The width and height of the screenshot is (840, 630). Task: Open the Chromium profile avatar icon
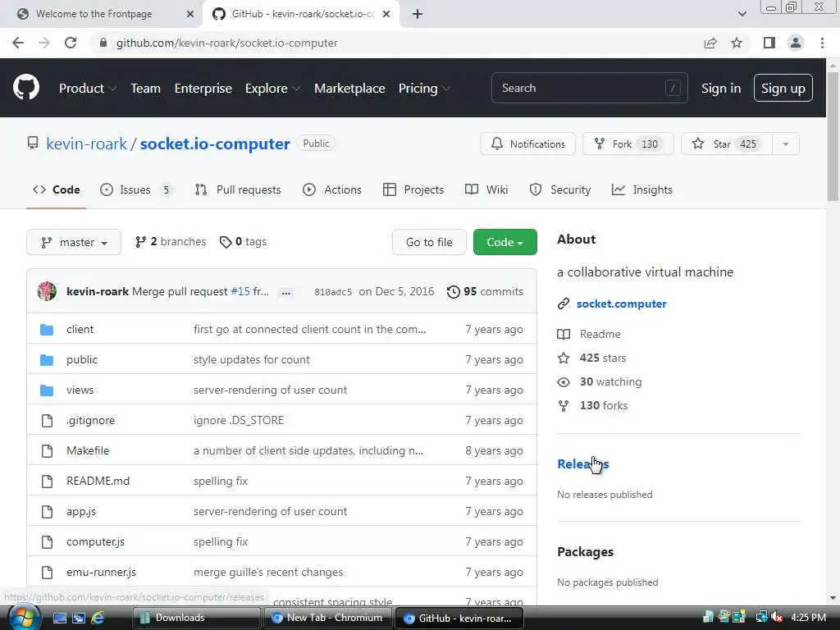click(x=796, y=43)
